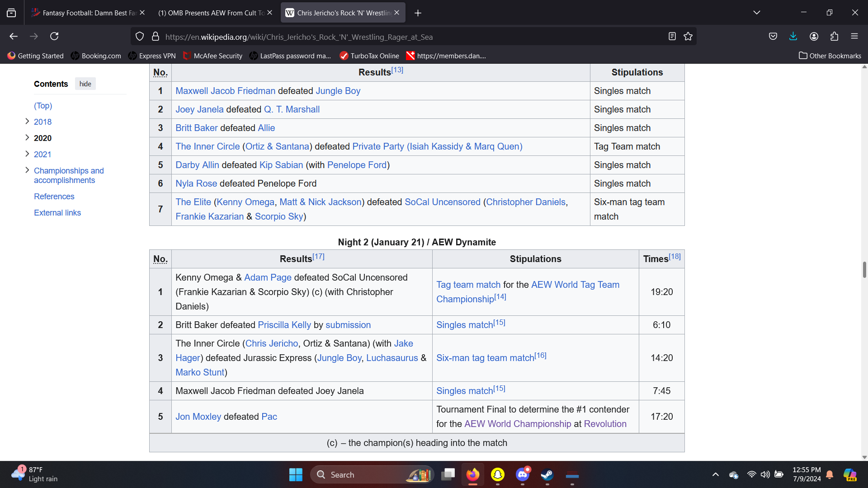The height and width of the screenshot is (488, 868).
Task: Go to External links in contents
Action: 57,213
